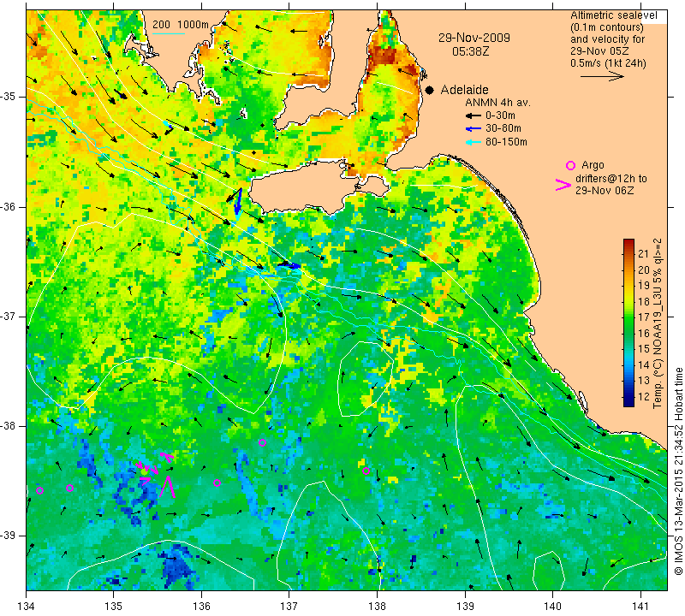Click the blue 30-80m legend arrow
The image size is (685, 616).
pos(474,129)
